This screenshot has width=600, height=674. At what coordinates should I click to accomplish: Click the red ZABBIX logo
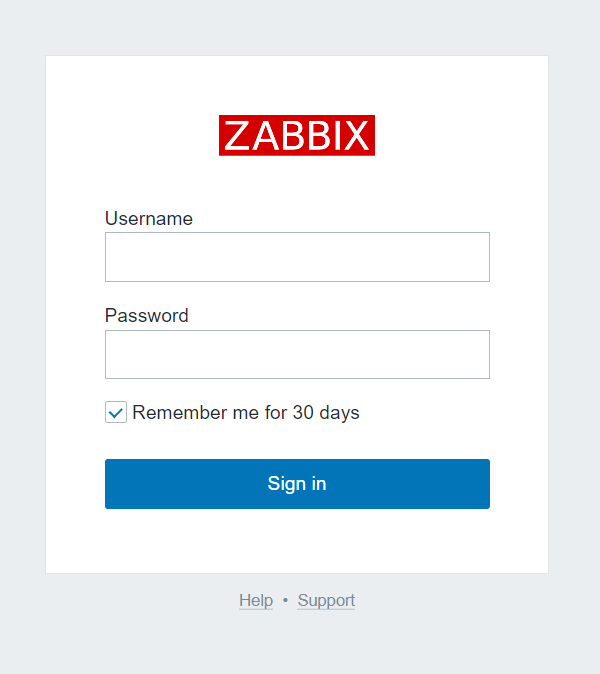(297, 135)
